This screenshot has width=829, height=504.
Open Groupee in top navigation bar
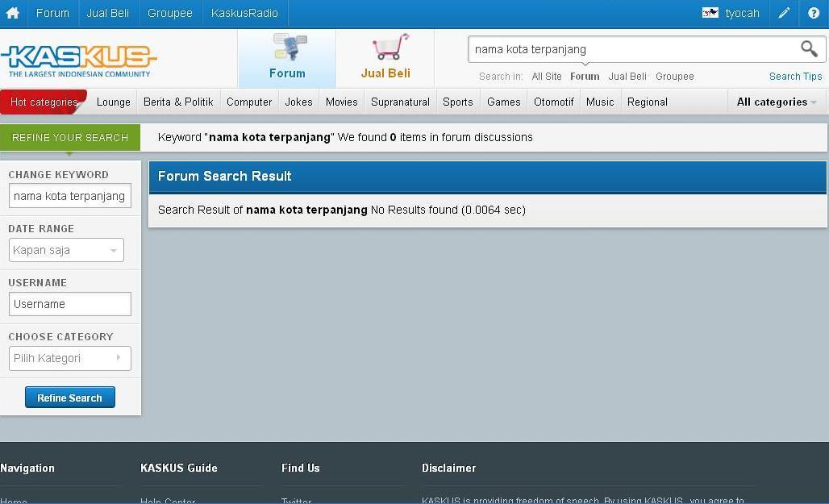pos(169,13)
